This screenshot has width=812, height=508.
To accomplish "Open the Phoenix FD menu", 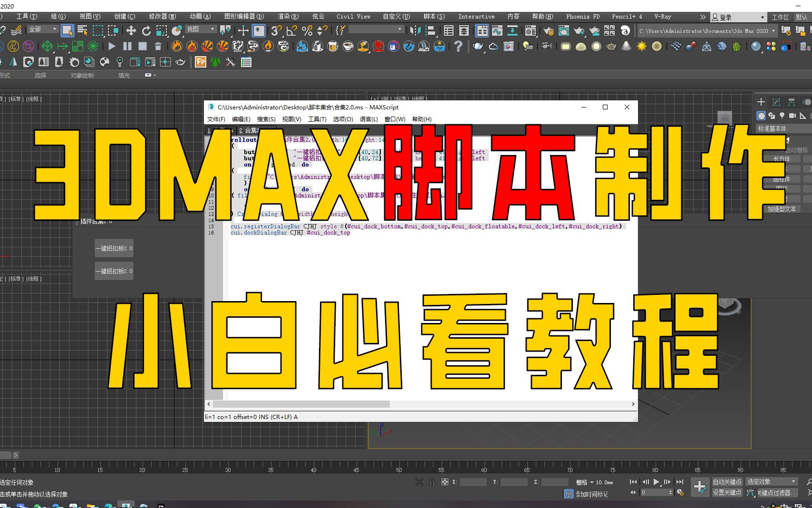I will [583, 17].
